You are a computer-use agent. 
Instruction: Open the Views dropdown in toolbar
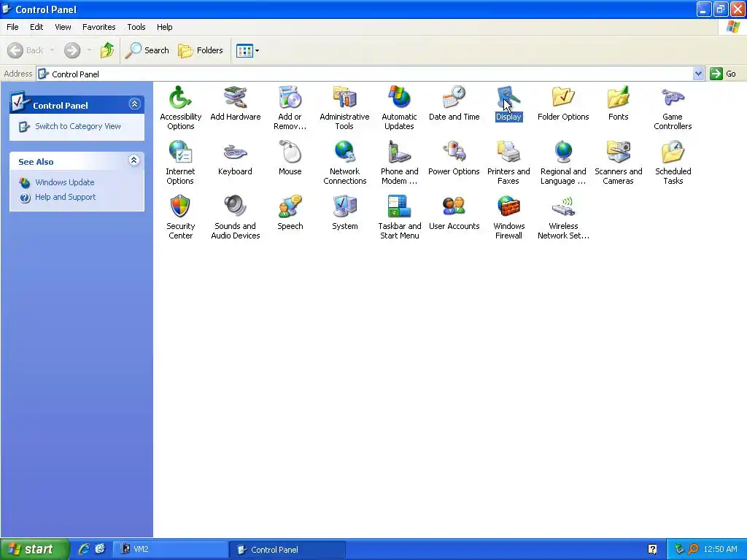pos(248,50)
